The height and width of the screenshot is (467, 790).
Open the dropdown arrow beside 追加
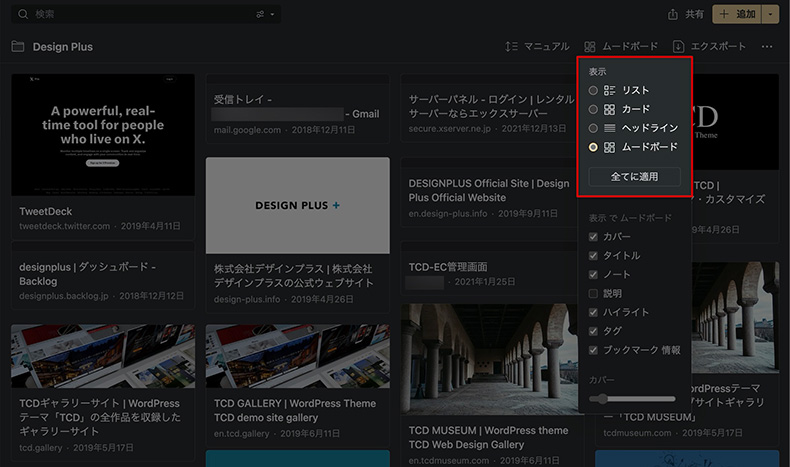(x=770, y=14)
